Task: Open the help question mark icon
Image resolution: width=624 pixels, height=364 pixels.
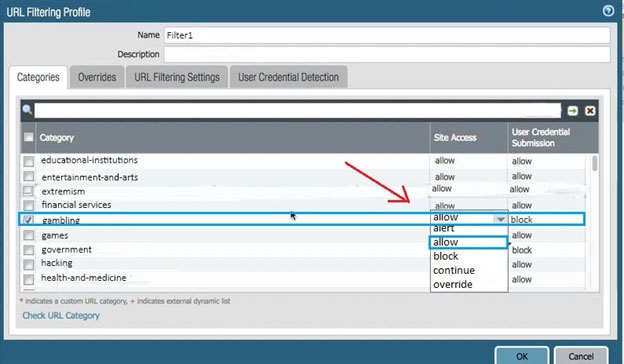Action: coord(608,11)
